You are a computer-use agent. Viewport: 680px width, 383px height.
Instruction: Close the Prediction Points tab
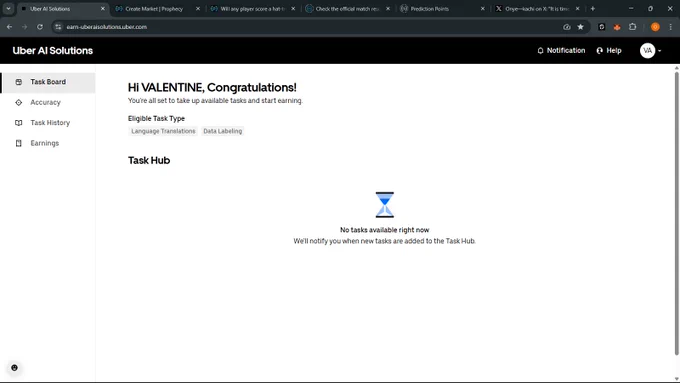click(483, 9)
